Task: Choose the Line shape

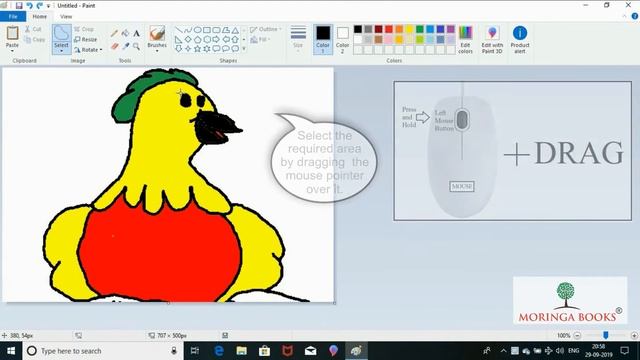Action: point(178,30)
